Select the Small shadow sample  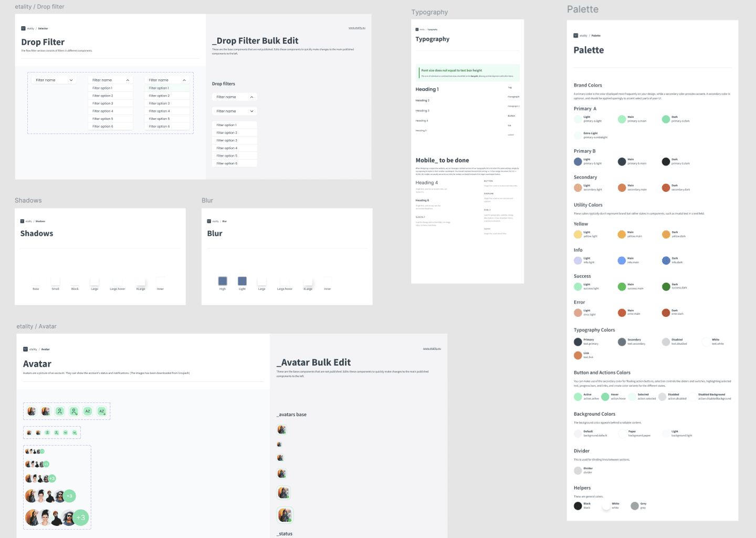click(x=56, y=281)
